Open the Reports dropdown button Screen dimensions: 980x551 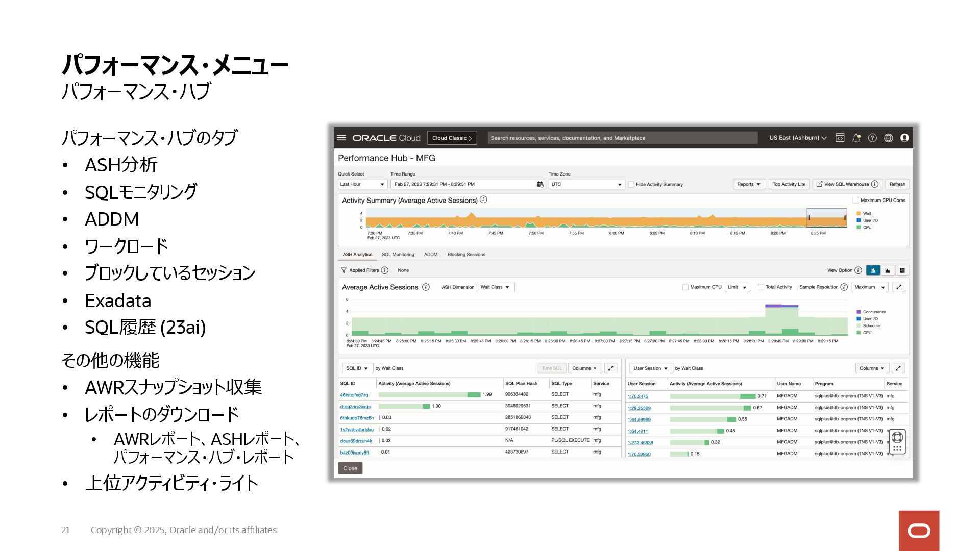point(749,184)
